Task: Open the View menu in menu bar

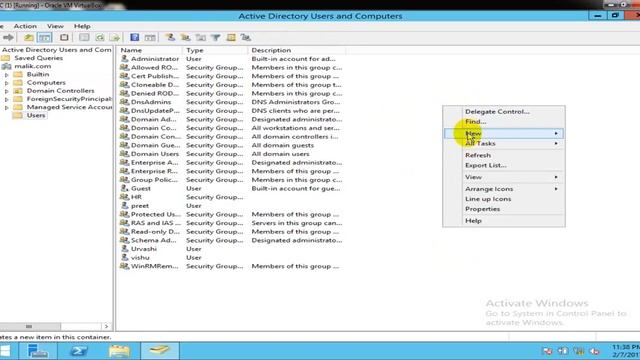Action: click(55, 26)
